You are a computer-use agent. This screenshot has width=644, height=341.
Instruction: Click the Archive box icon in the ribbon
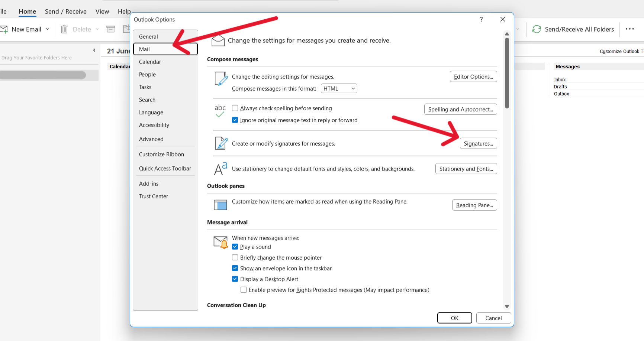(x=110, y=29)
